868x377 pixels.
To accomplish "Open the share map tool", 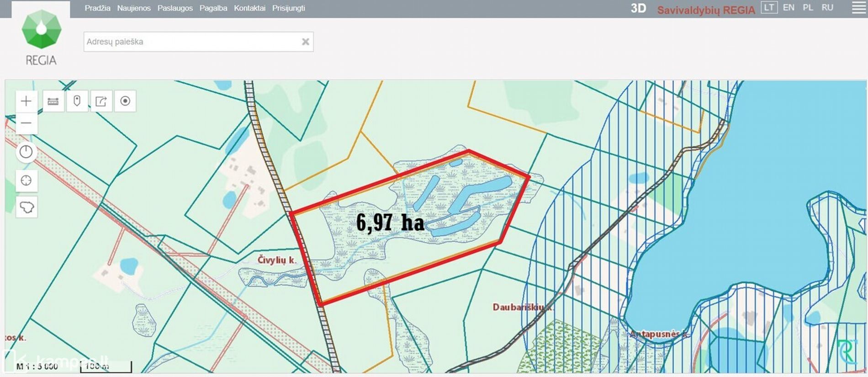I will [x=101, y=101].
